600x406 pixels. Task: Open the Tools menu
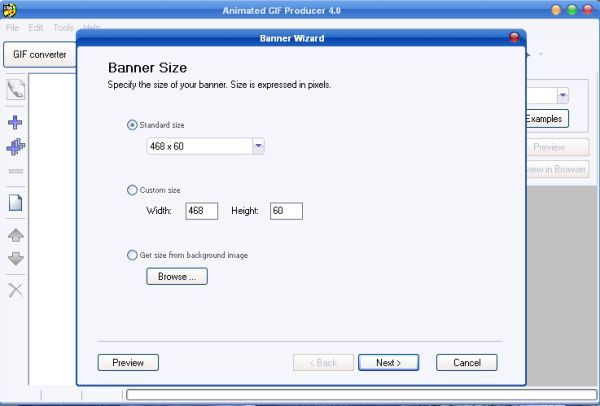[x=64, y=28]
